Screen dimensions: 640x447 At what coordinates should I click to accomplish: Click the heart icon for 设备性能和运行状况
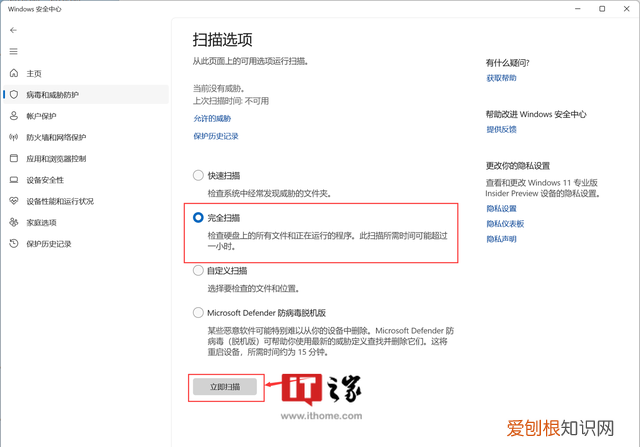click(14, 201)
